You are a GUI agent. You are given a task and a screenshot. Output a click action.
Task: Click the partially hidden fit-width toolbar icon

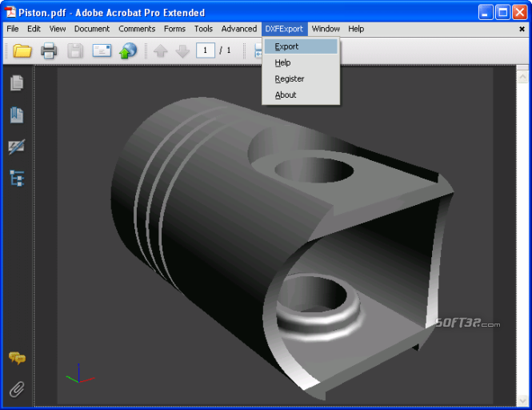(x=258, y=51)
